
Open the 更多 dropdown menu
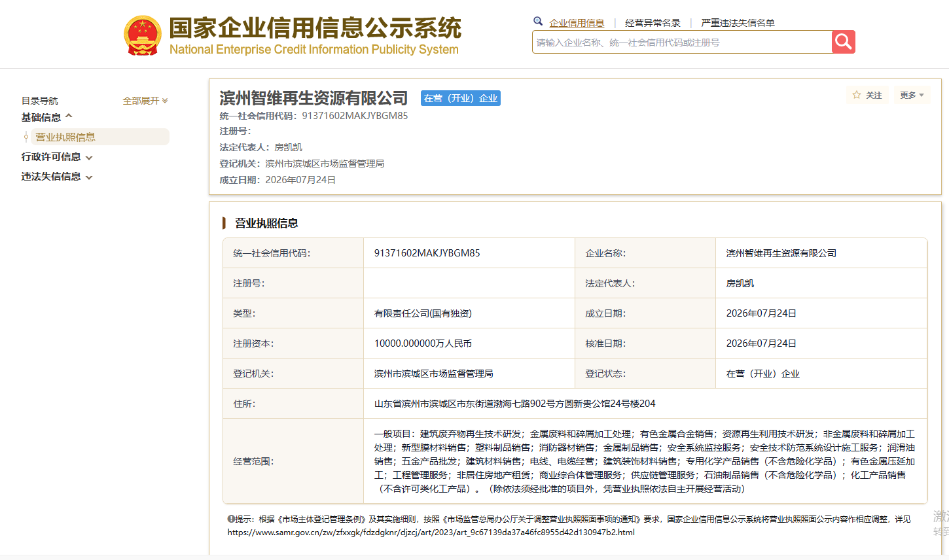point(912,95)
